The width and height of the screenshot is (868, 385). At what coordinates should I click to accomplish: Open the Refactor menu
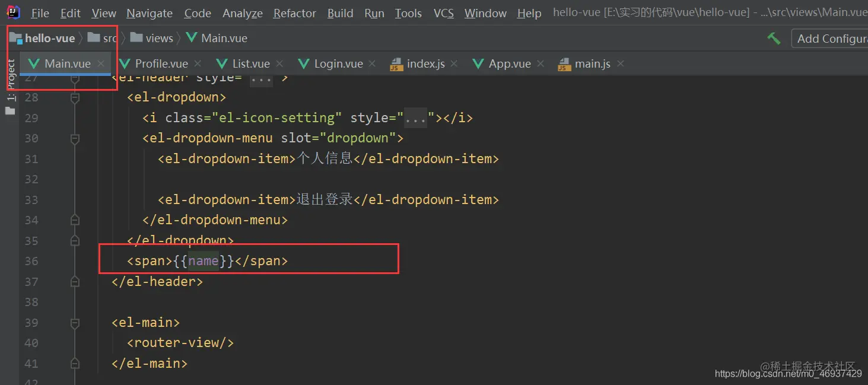point(295,13)
